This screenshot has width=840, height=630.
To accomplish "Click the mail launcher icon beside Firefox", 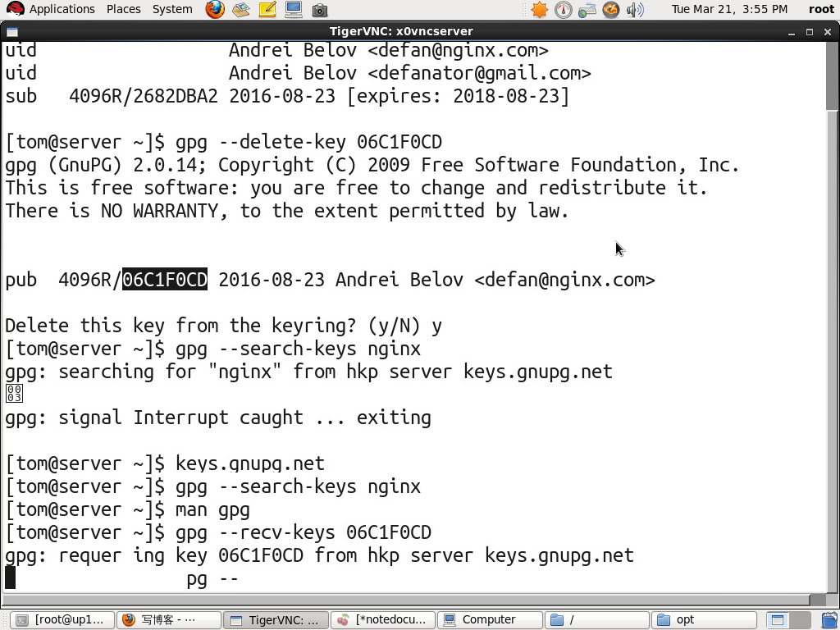I will (x=241, y=9).
